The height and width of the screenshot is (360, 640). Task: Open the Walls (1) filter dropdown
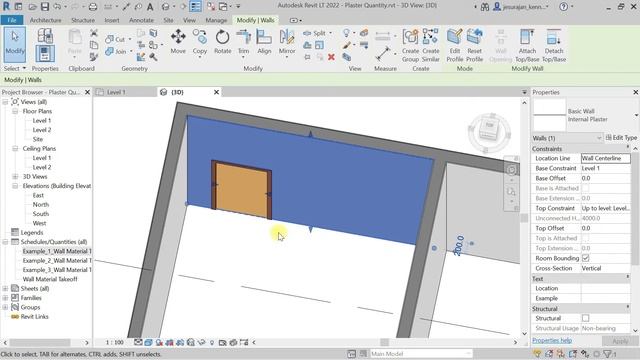click(567, 138)
